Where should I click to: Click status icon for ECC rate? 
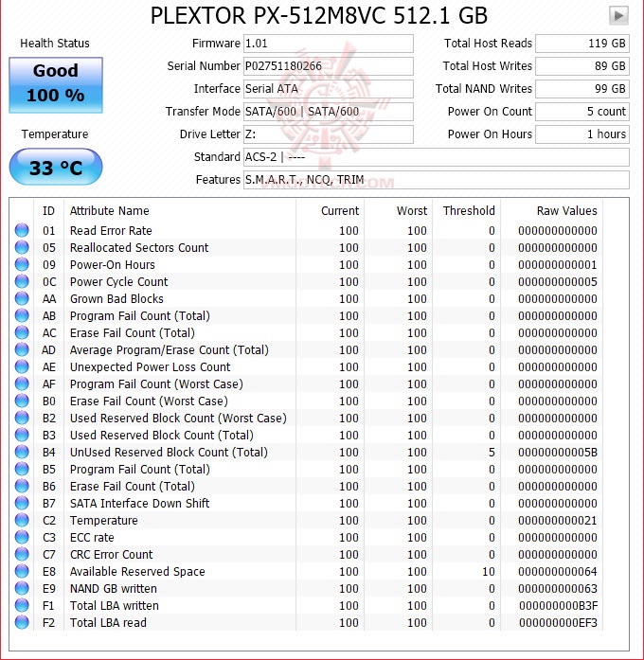tap(22, 537)
